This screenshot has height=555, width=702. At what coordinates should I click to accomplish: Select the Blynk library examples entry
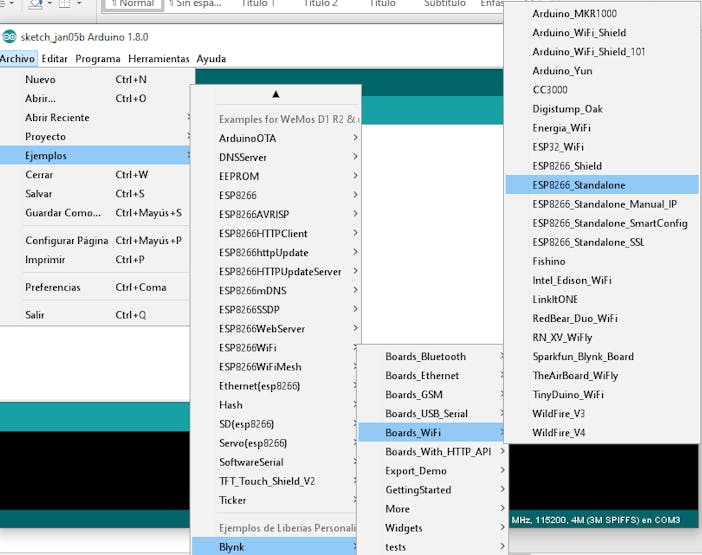pos(275,546)
